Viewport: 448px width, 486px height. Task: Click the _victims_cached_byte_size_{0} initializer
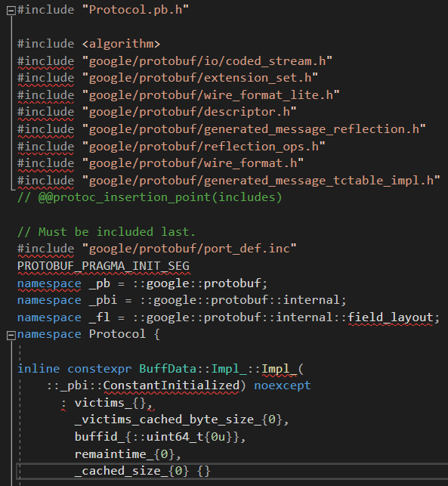[178, 419]
